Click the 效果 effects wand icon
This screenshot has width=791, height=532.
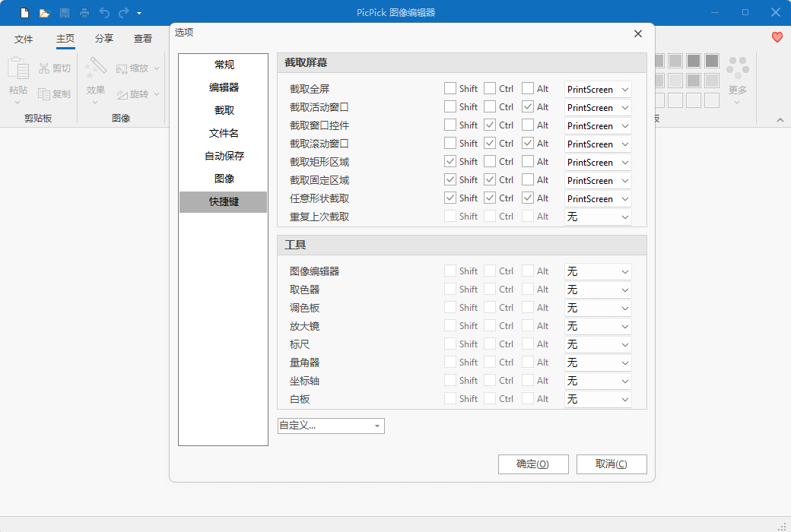tap(95, 68)
